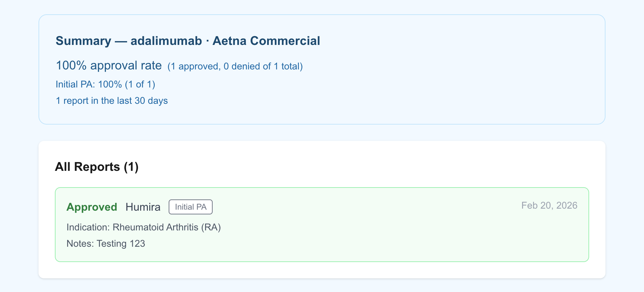Click the Indication label in the report
Viewport: 644px width, 292px height.
pyautogui.click(x=88, y=227)
